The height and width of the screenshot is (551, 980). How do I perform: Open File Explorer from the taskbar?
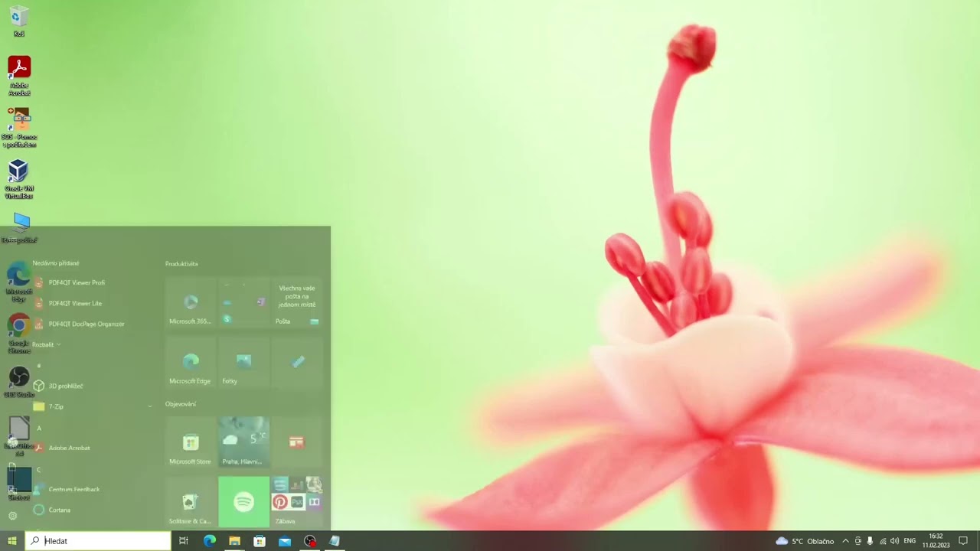(234, 541)
